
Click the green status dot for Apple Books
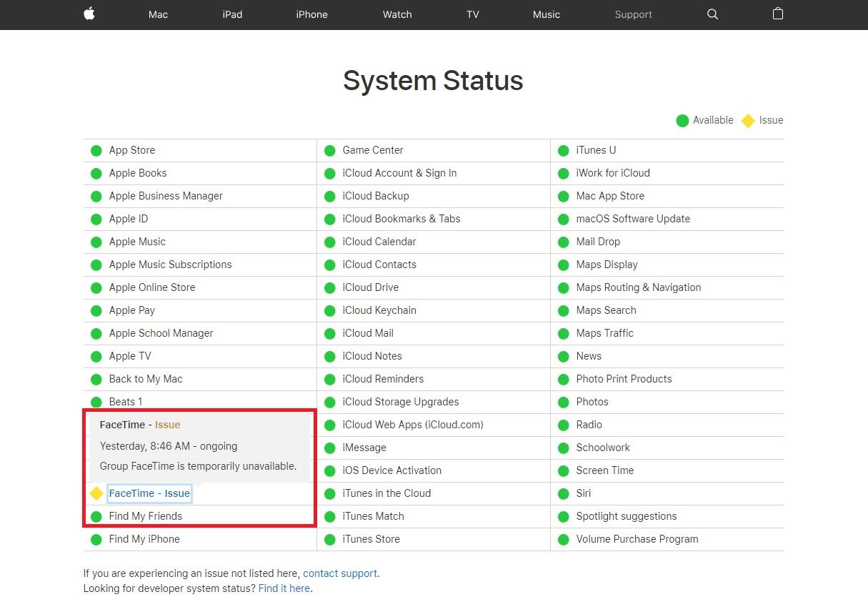tap(96, 173)
